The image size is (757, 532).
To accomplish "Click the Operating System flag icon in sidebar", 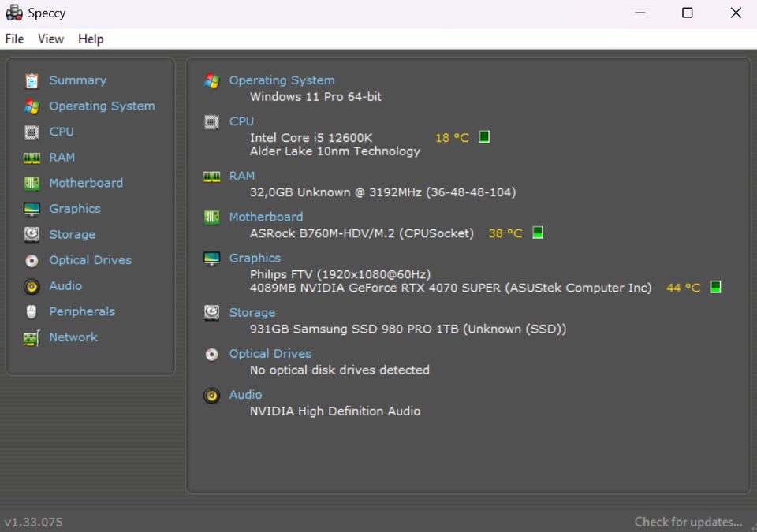I will tap(32, 106).
